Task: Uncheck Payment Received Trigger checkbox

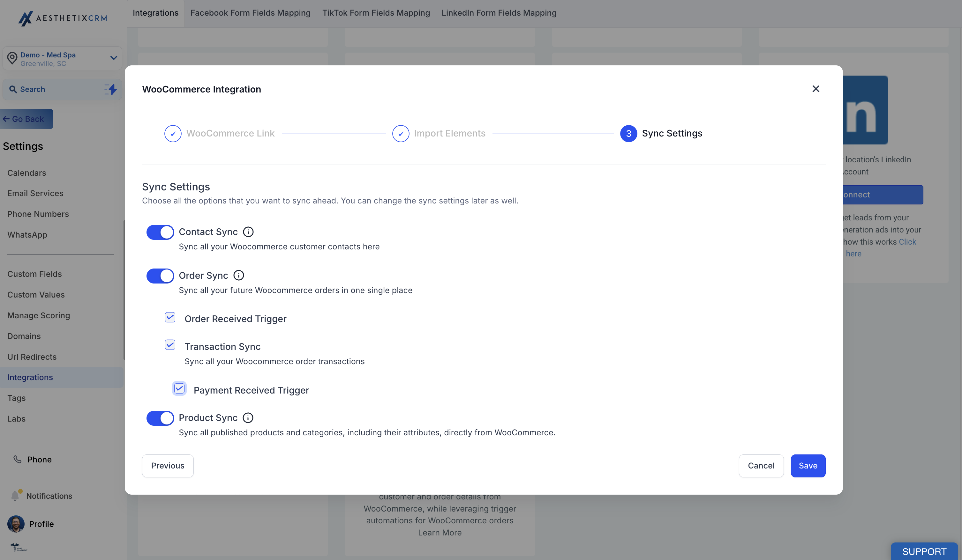Action: point(179,388)
